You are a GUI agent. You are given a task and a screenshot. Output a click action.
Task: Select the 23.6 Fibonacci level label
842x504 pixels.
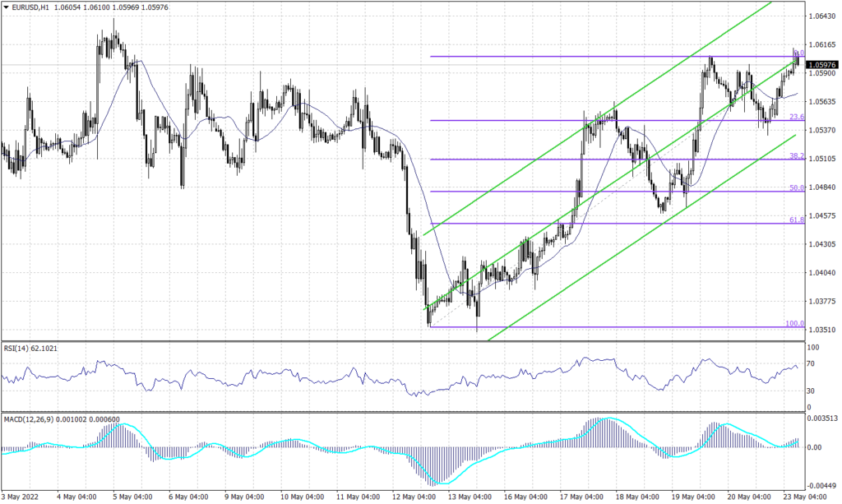tap(796, 118)
